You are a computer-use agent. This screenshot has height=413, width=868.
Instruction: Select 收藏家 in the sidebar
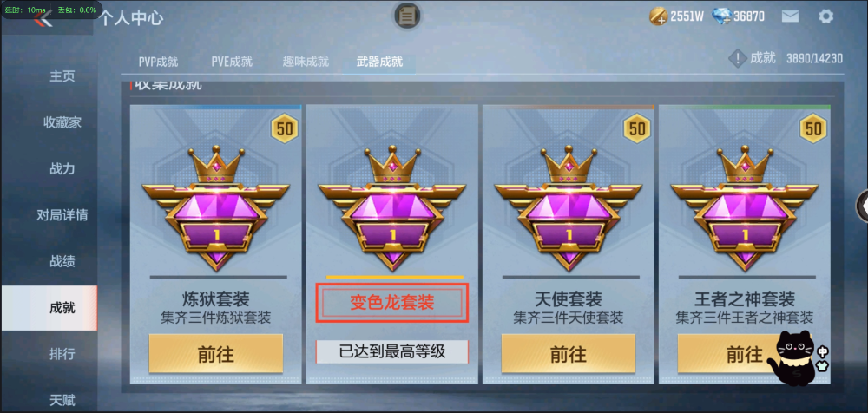pyautogui.click(x=62, y=122)
